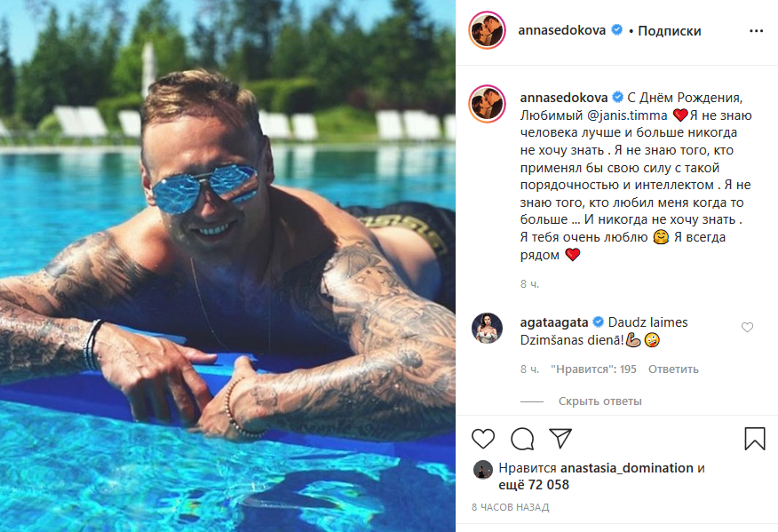Open agataagata's profile avatar
Screen dimensions: 778x532
coord(487,328)
